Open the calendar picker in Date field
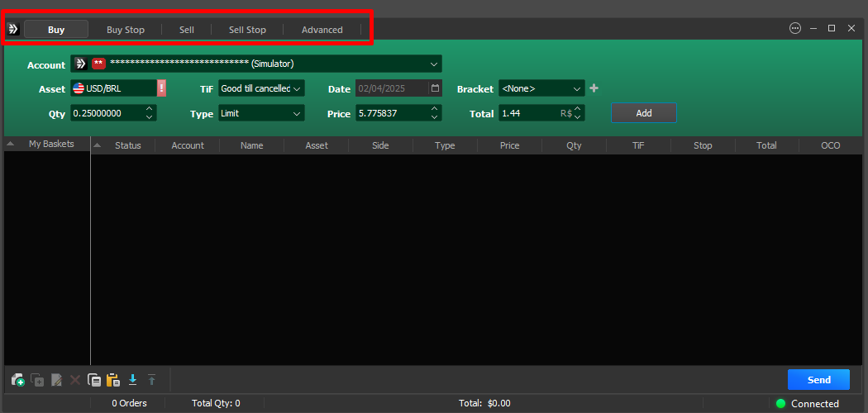Screen dimensions: 868x413 click(x=435, y=88)
